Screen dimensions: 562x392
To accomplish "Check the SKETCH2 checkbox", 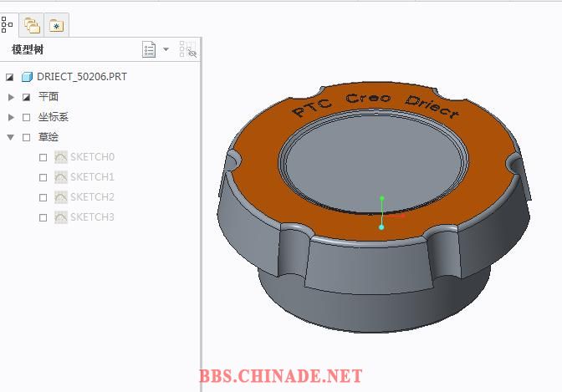I will [x=43, y=197].
